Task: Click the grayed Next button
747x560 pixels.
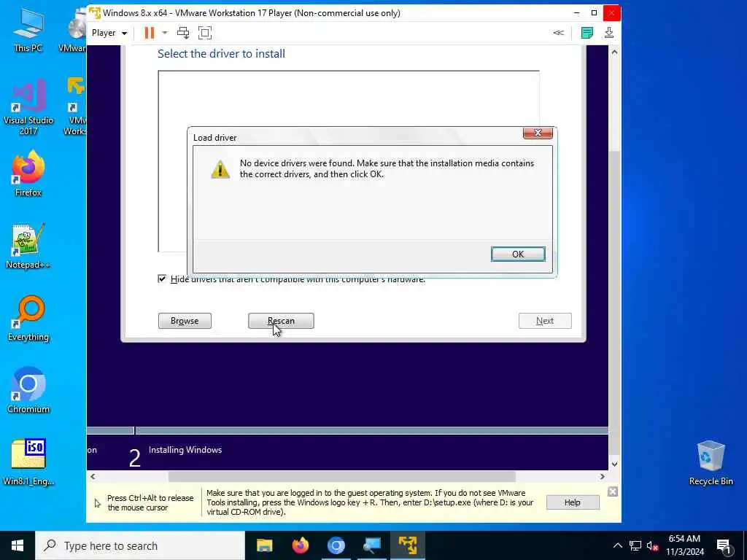Action: click(545, 321)
